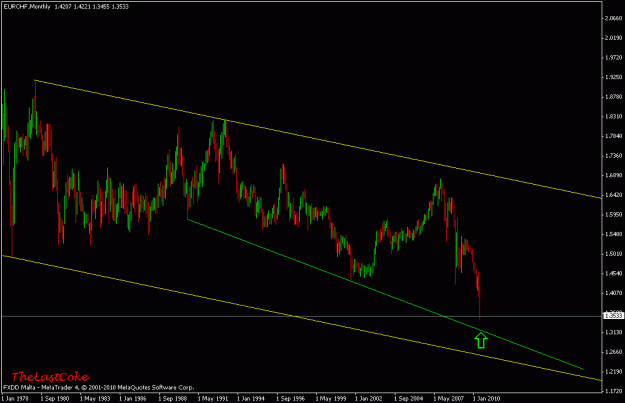Viewport: 625px width, 403px height.
Task: Click the 1.2190 price level label
Action: click(613, 372)
